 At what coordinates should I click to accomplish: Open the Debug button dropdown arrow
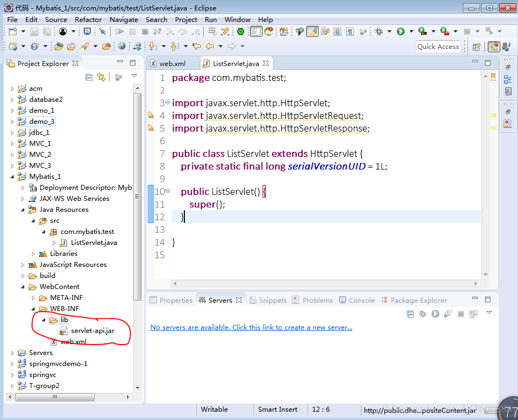[x=389, y=32]
